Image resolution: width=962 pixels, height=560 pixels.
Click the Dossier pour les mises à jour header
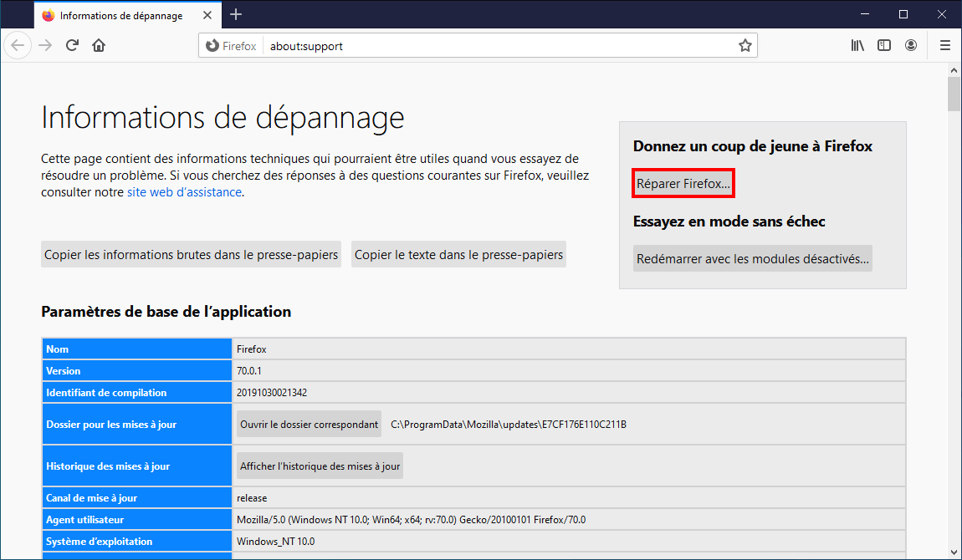point(137,424)
